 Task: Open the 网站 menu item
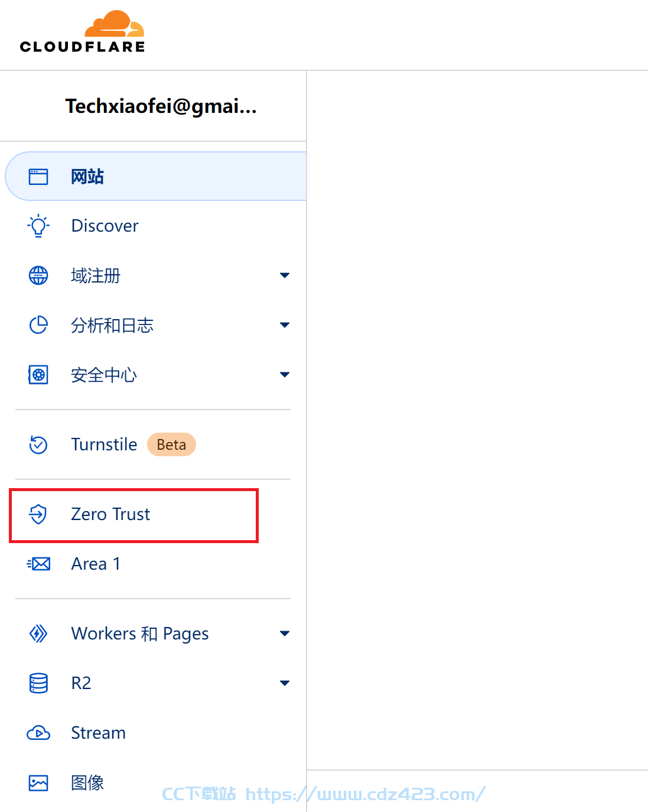click(156, 176)
